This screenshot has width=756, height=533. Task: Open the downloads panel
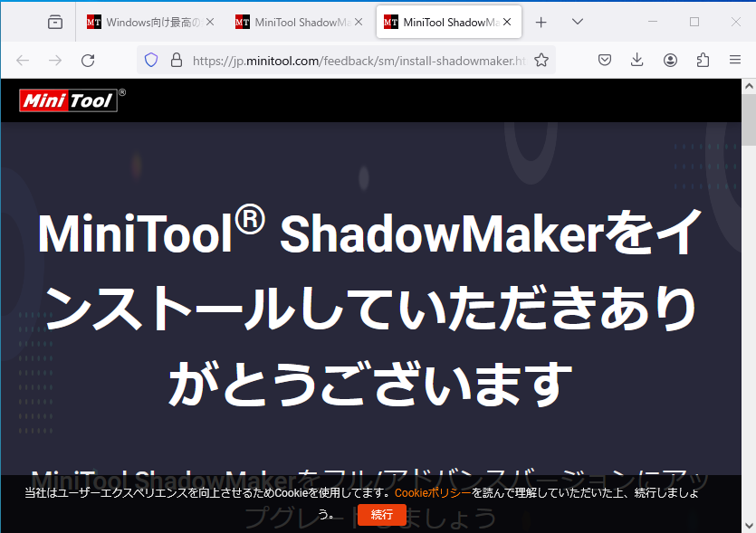[636, 61]
